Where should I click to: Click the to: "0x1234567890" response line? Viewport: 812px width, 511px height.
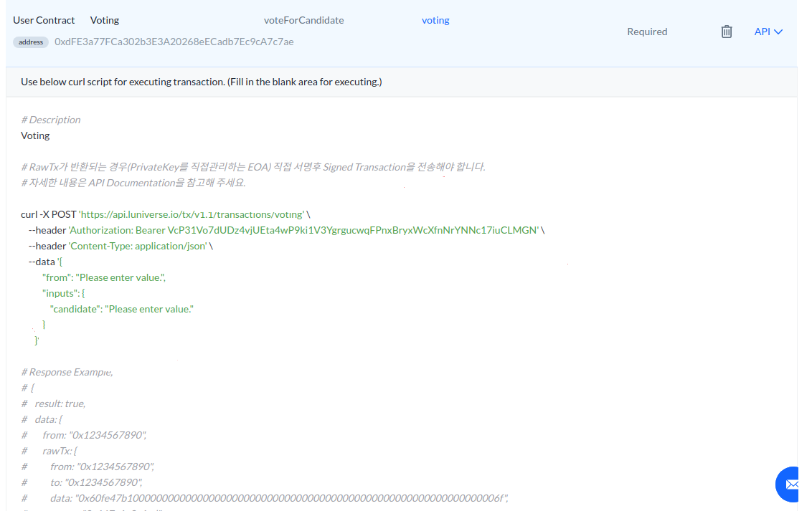click(82, 482)
